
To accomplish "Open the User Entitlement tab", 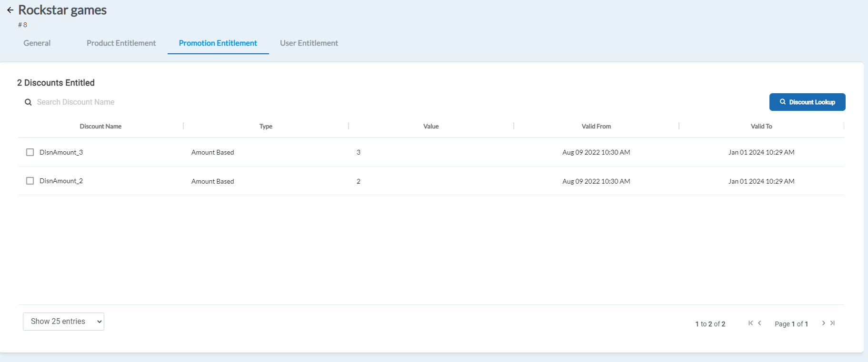I will click(x=309, y=43).
